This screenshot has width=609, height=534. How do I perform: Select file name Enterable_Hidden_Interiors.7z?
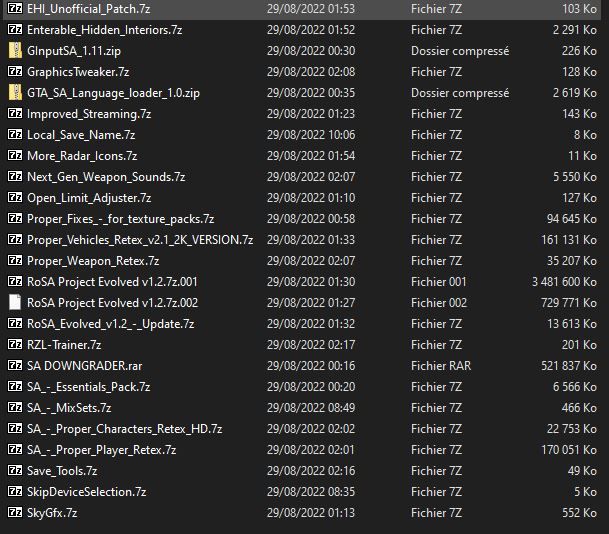[104, 30]
